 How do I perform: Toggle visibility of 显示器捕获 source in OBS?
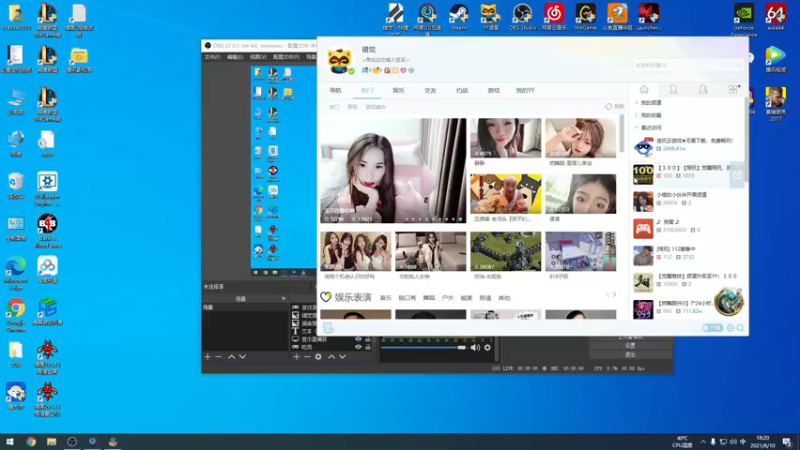[x=358, y=339]
